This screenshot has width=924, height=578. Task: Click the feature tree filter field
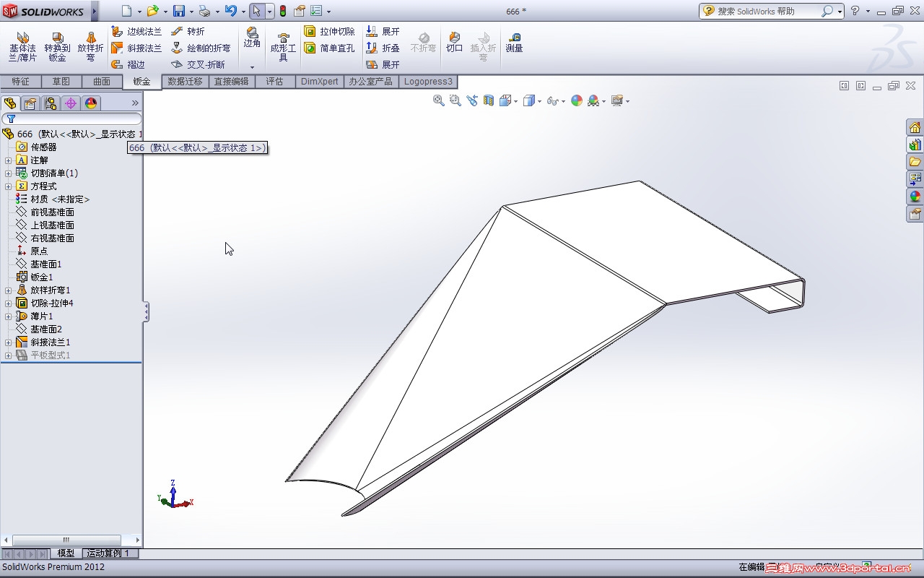click(x=71, y=118)
